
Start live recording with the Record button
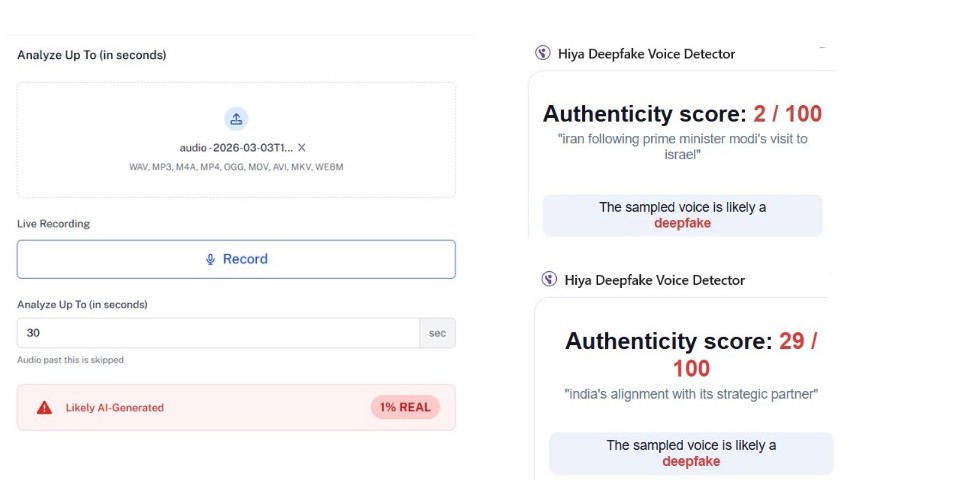[236, 259]
